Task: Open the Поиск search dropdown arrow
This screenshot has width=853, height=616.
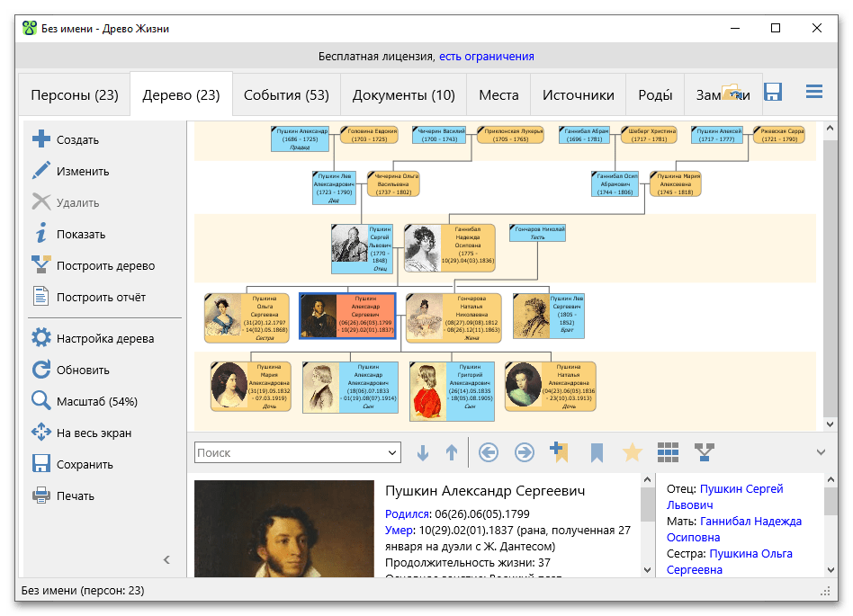Action: click(x=392, y=453)
